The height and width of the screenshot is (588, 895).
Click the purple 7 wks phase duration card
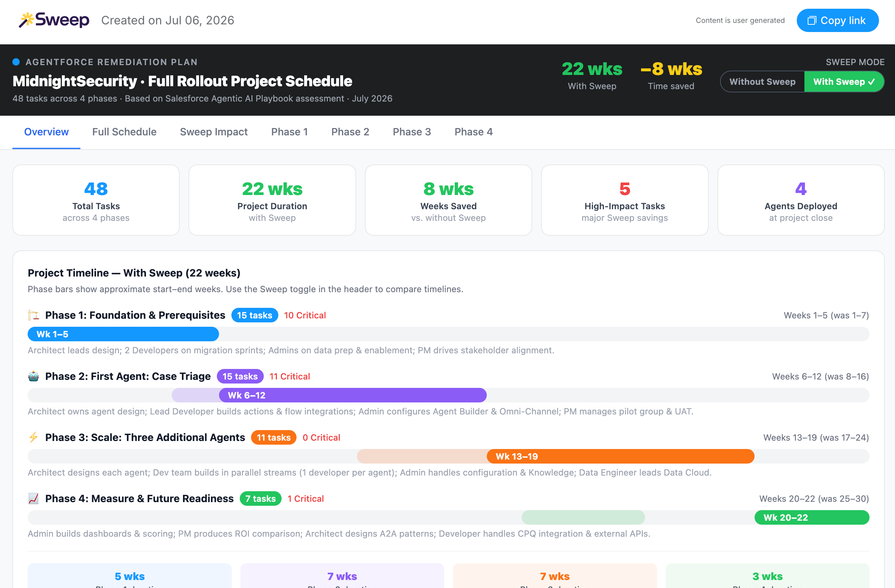[342, 576]
